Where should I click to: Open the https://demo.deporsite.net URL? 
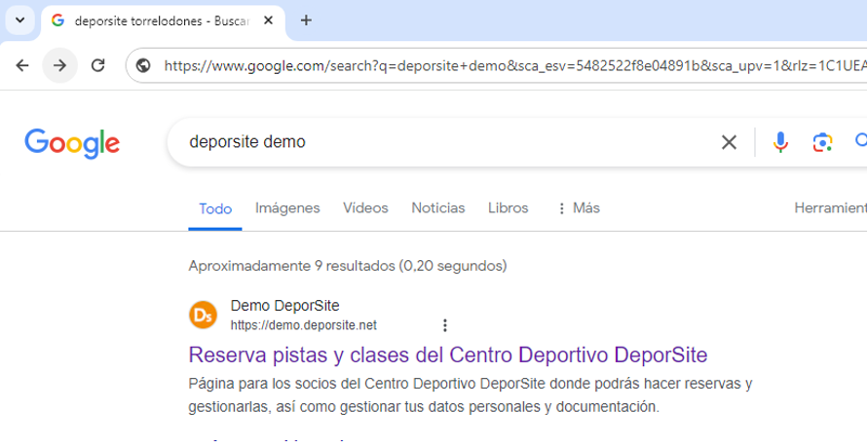click(x=303, y=325)
